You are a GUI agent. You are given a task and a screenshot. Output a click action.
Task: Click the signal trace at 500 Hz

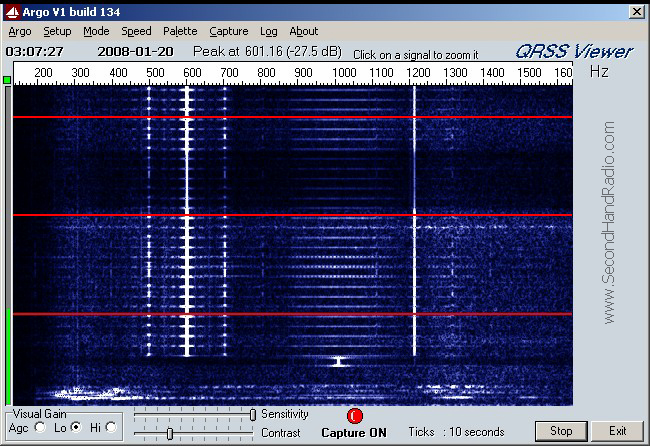(x=149, y=221)
